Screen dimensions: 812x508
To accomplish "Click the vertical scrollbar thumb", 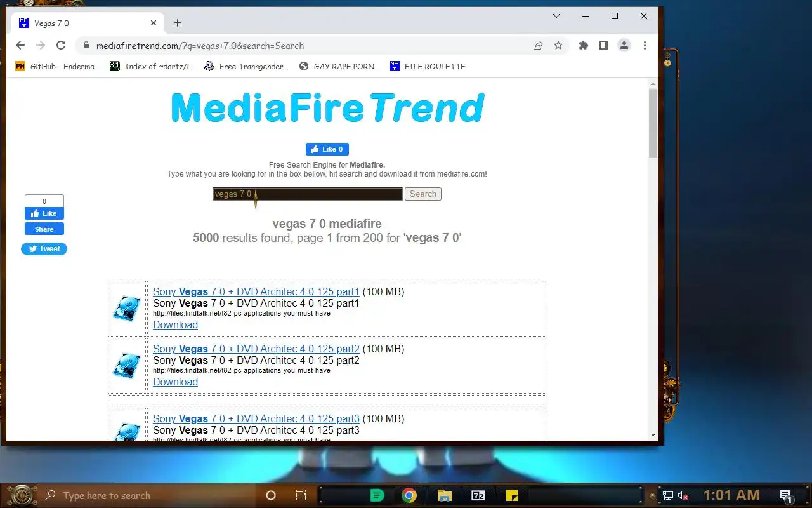I will pos(653,123).
